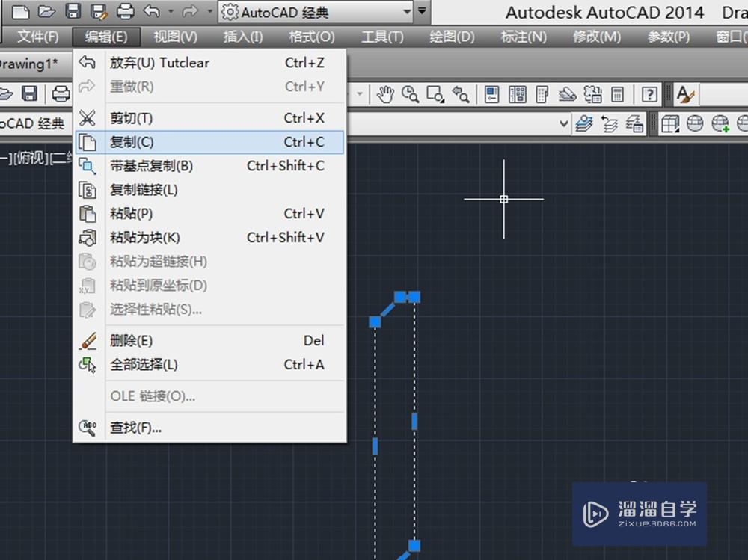The width and height of the screenshot is (748, 560).
Task: Open the 工具(T) menu
Action: click(382, 36)
